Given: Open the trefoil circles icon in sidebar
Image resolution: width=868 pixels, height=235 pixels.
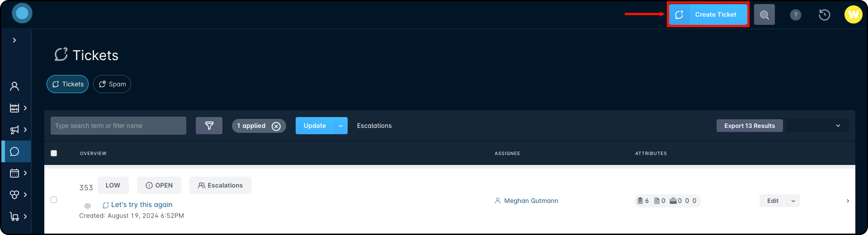Looking at the screenshot, I should click(x=14, y=195).
